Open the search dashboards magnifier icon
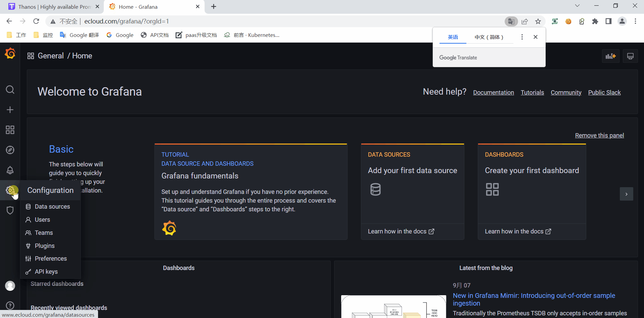 pyautogui.click(x=10, y=90)
